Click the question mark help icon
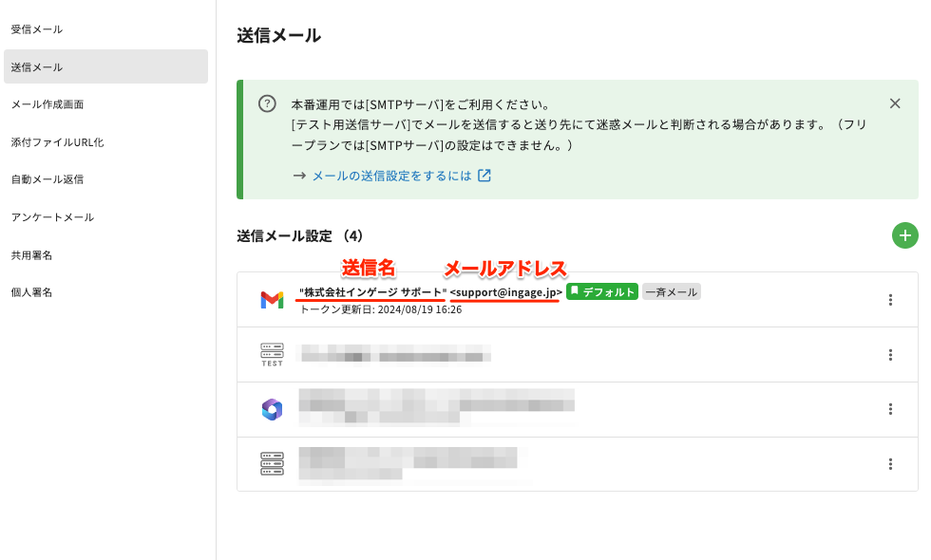Screen dimensions: 931x560 [x=267, y=103]
